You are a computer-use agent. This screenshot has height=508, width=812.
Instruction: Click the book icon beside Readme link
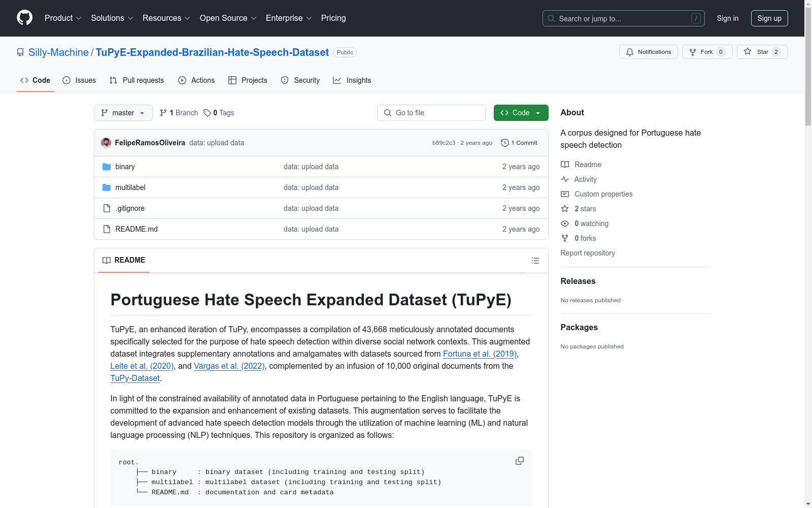click(x=565, y=165)
